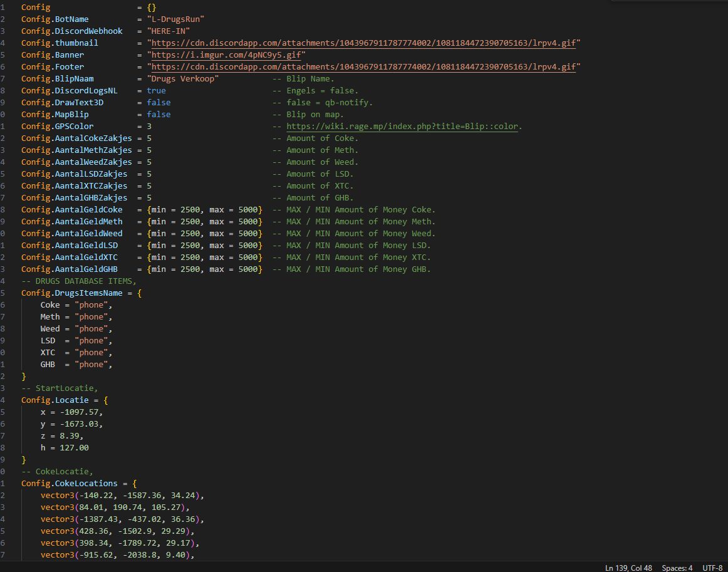Image resolution: width=728 pixels, height=572 pixels.
Task: Click the "-- CokeLocatie," comment
Action: coord(58,472)
